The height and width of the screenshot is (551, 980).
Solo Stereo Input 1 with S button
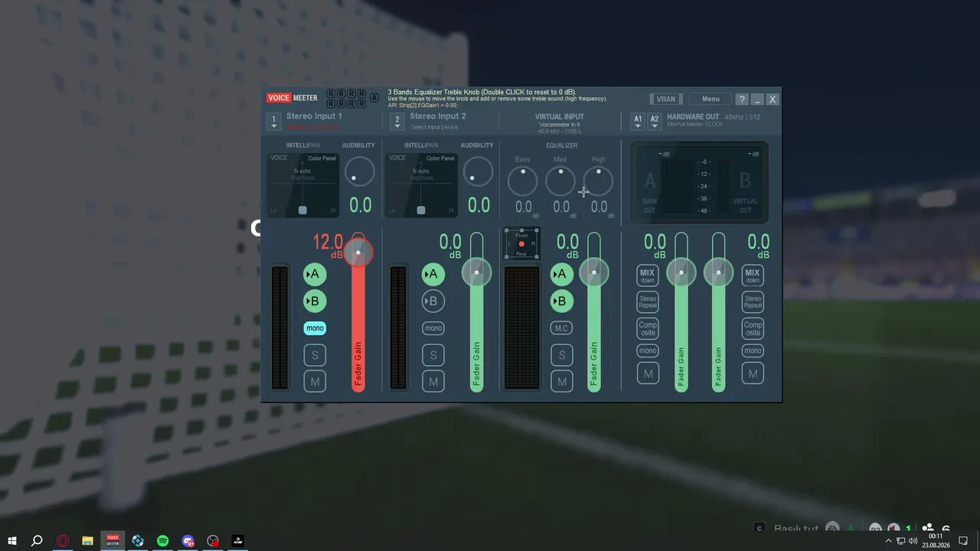click(x=315, y=355)
